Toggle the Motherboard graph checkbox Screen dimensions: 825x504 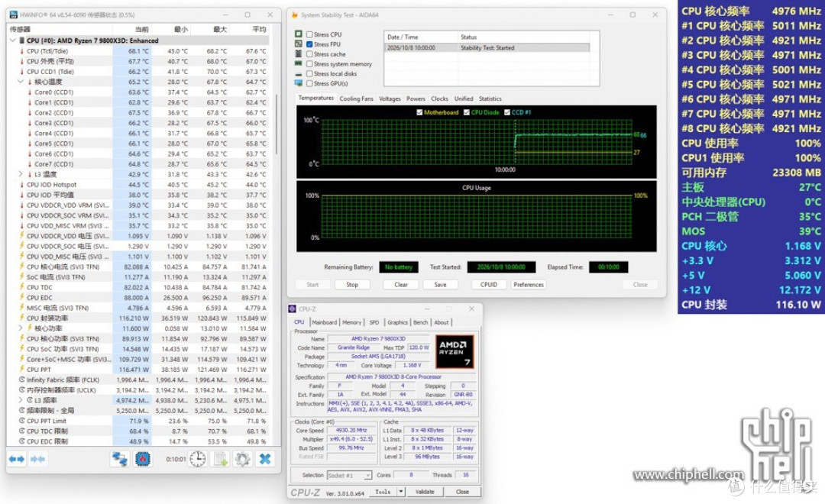pos(419,112)
